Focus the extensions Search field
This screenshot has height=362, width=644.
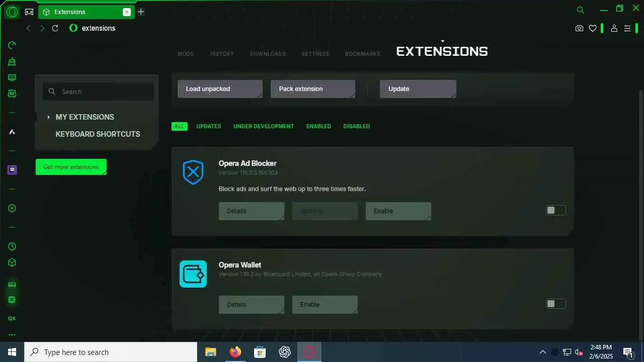99,92
